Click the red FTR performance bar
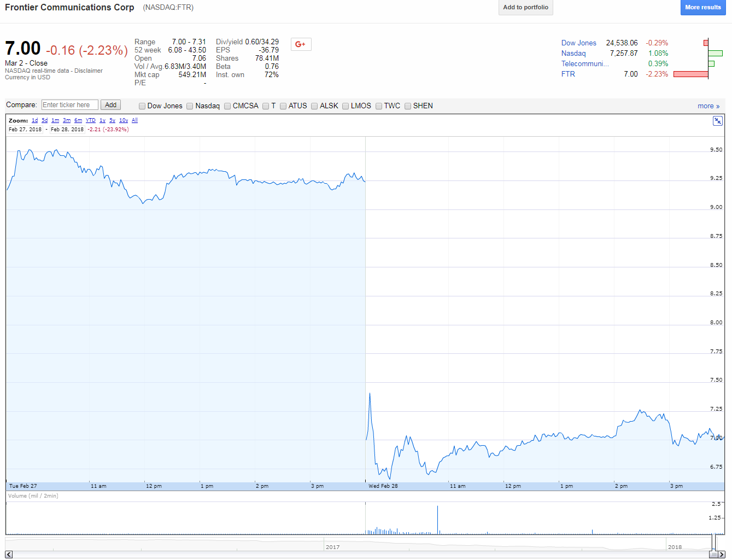The image size is (732, 560). 690,74
